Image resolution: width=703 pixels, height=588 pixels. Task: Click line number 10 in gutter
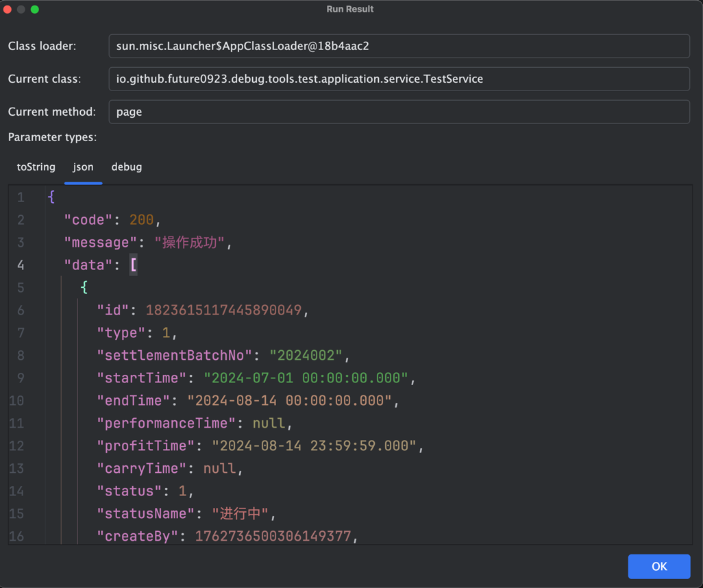click(x=16, y=400)
